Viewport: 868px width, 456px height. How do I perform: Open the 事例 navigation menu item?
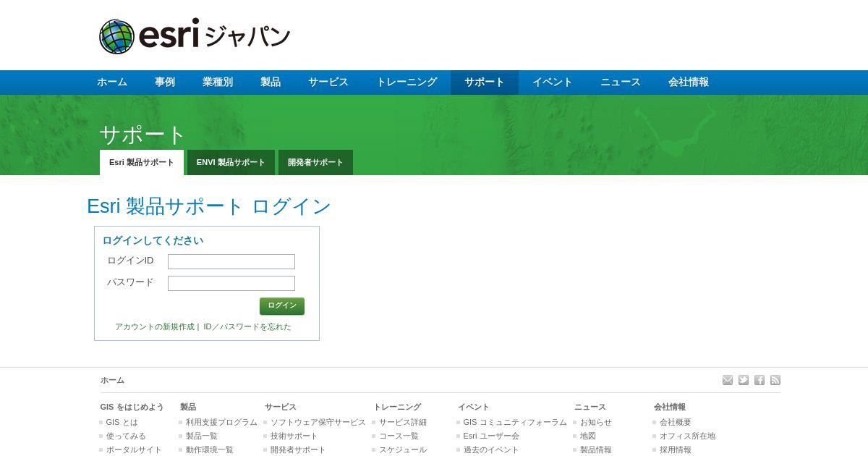click(165, 83)
